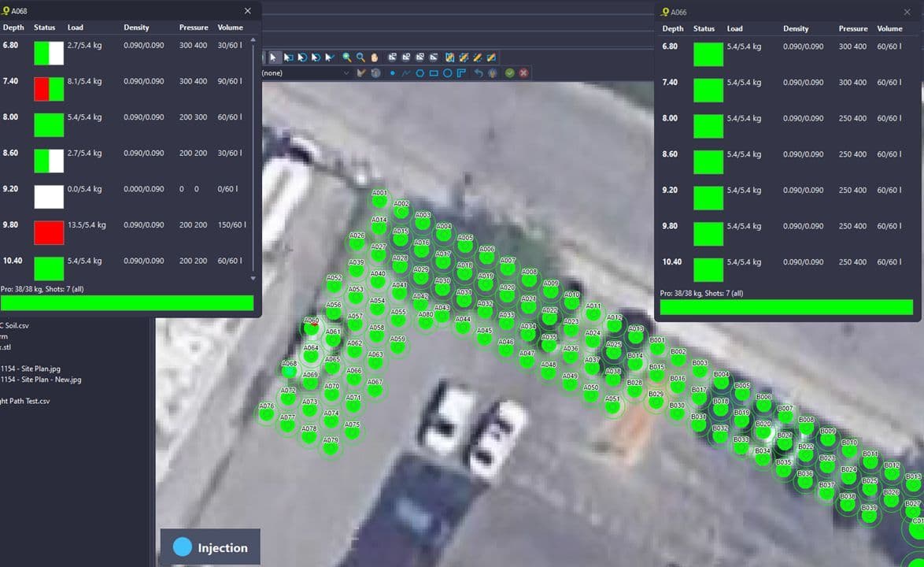Image resolution: width=924 pixels, height=567 pixels.
Task: Click the green progress bar in the A066 panel
Action: 785,307
